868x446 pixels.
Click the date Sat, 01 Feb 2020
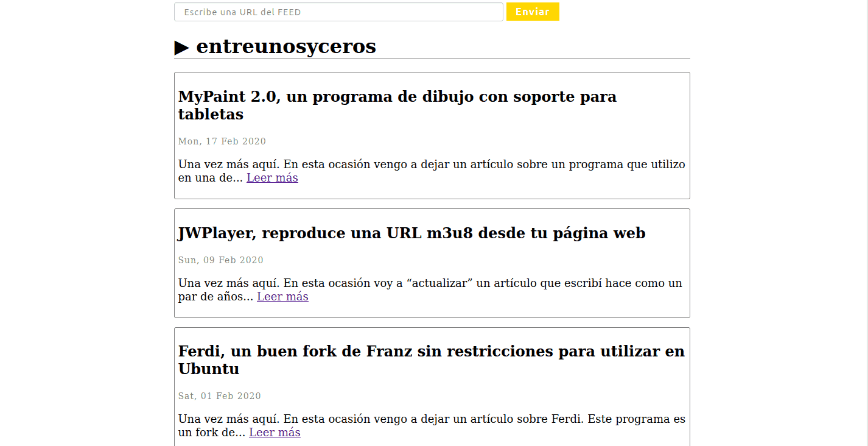click(219, 395)
